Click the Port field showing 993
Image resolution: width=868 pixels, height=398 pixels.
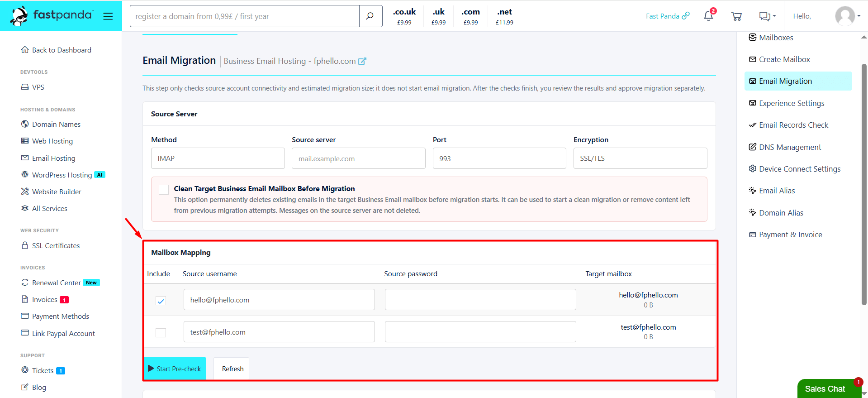pyautogui.click(x=499, y=158)
